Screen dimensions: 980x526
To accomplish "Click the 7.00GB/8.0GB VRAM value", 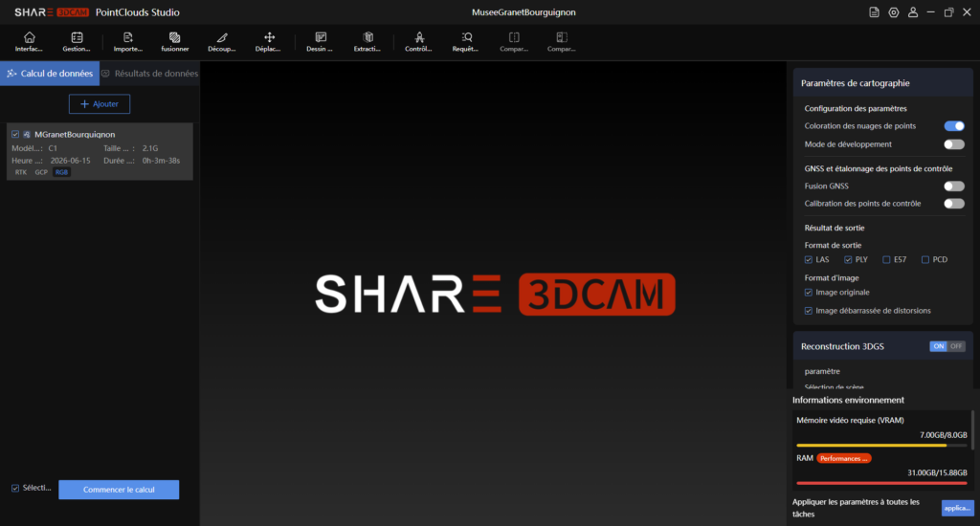I will [943, 435].
